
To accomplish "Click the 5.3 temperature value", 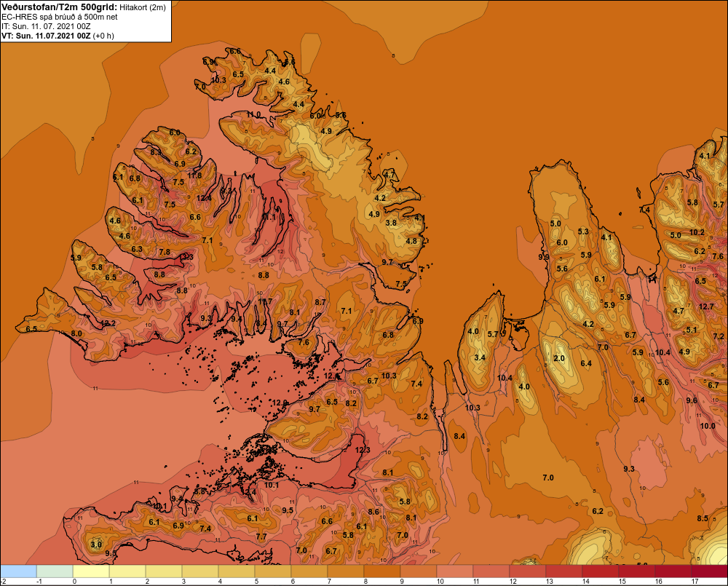I will 583,231.
